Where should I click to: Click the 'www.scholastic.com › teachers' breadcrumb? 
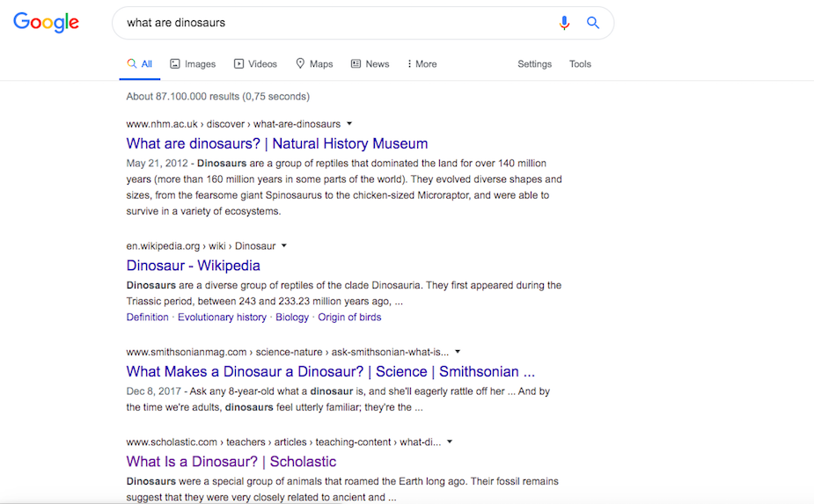coord(283,442)
